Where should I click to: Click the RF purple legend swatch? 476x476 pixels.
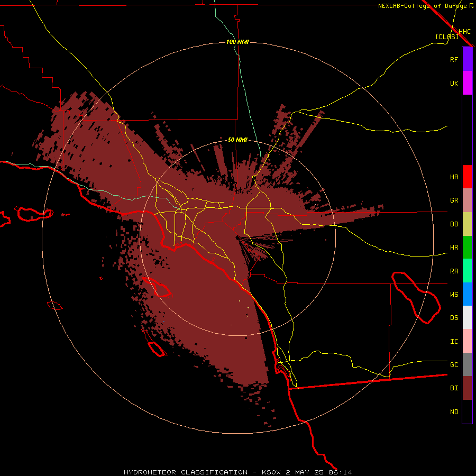pyautogui.click(x=467, y=59)
